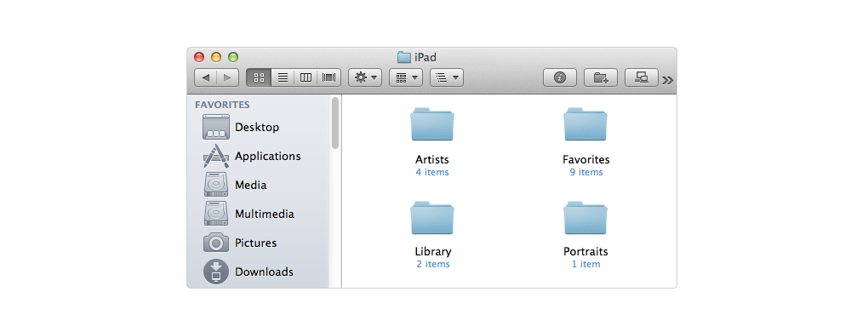Click the Artists folder name
This screenshot has height=332, width=868.
432,159
